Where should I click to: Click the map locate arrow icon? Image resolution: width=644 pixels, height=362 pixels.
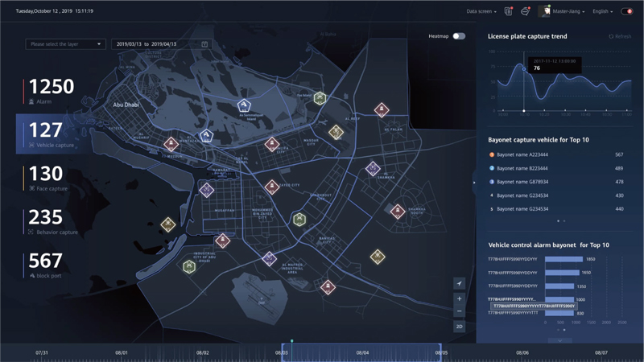(x=459, y=283)
